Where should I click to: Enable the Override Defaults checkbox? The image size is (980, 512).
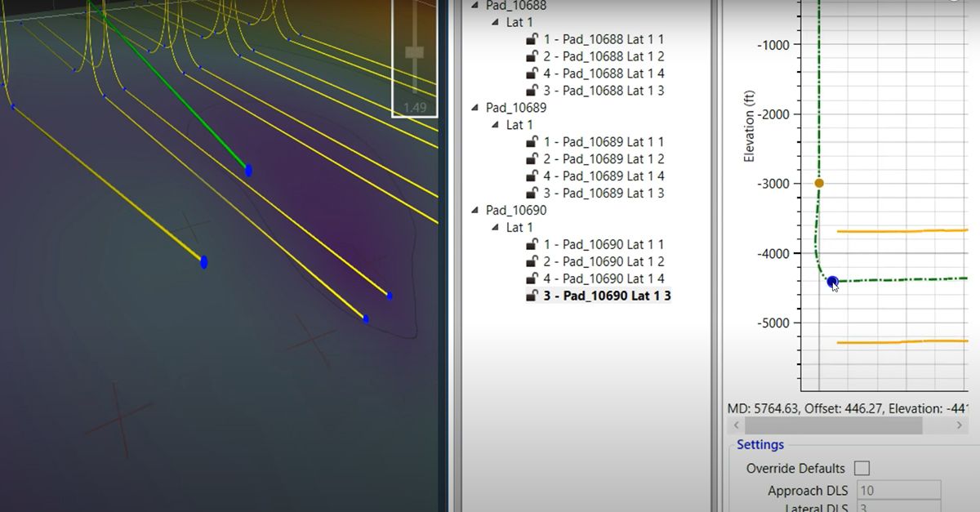click(863, 468)
